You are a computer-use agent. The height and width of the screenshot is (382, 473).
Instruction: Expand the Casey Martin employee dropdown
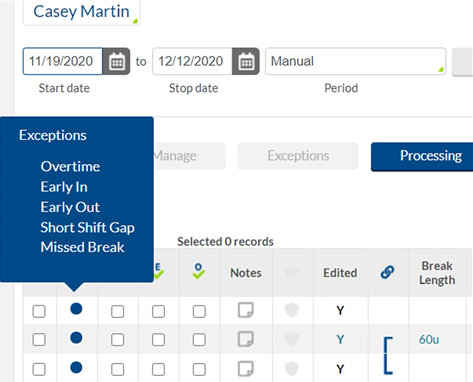point(81,12)
